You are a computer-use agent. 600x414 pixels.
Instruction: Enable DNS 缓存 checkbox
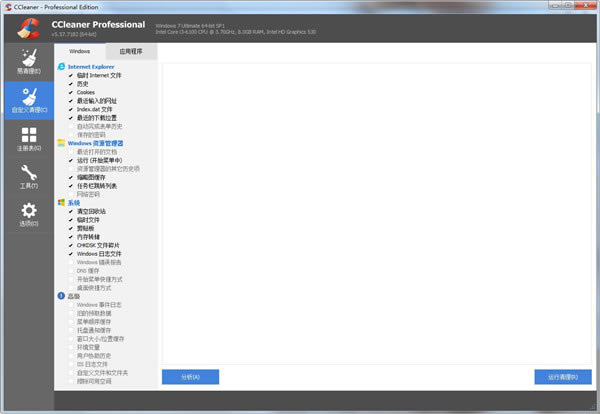pos(71,271)
